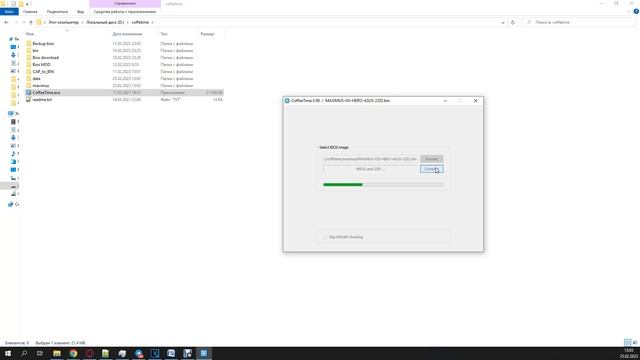The image size is (640, 360).
Task: Select the data folder name
Action: pos(36,78)
